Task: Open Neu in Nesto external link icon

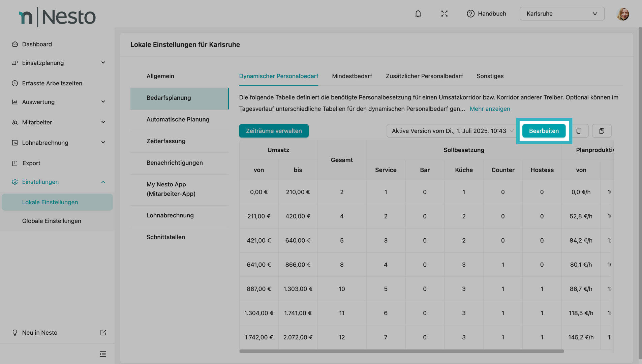Action: (x=103, y=333)
